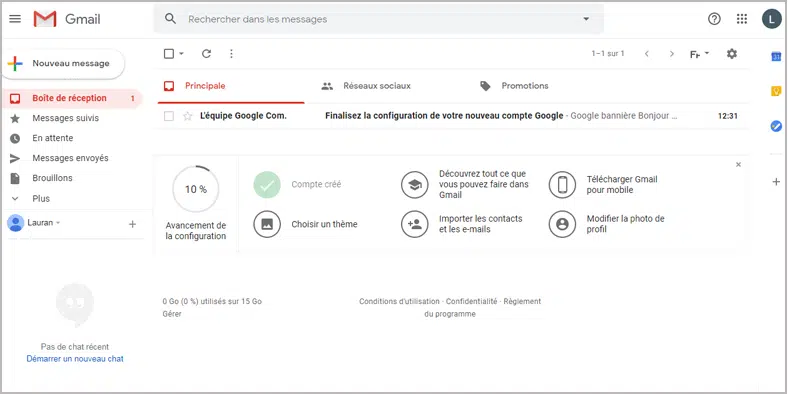The image size is (788, 394).
Task: Open Conditions d'utilisation link
Action: (x=399, y=302)
